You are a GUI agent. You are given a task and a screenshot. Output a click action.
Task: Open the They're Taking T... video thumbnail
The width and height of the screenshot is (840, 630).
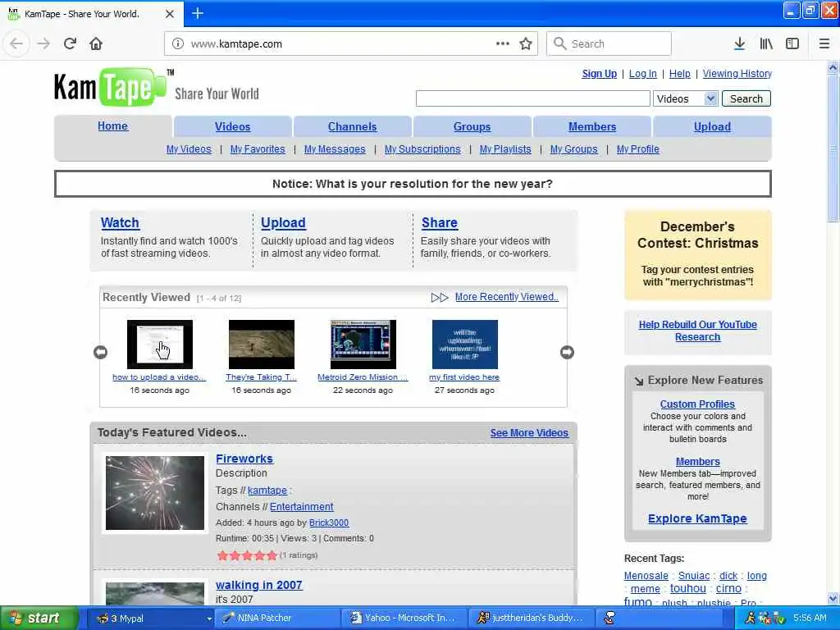[x=262, y=345]
